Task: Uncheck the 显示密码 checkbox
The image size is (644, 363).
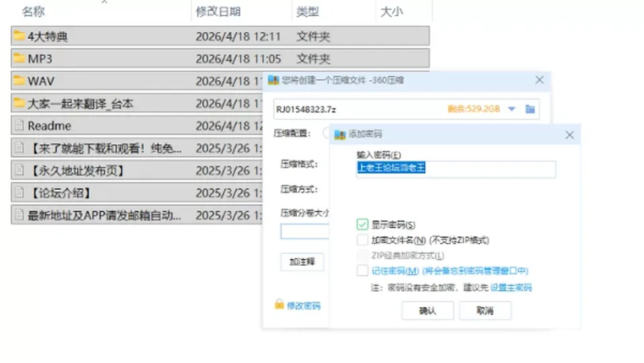Action: click(362, 225)
